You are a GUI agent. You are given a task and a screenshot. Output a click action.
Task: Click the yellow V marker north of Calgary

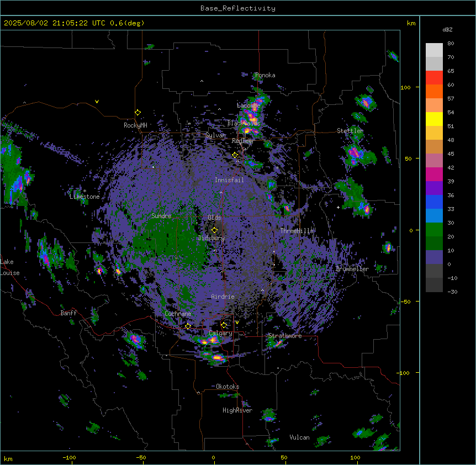[237, 323]
